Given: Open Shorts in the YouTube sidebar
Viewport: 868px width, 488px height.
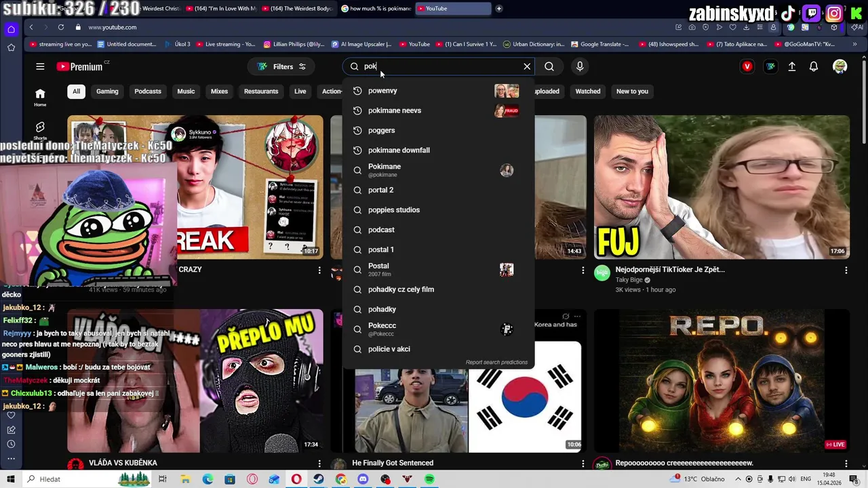Looking at the screenshot, I should coord(40,131).
